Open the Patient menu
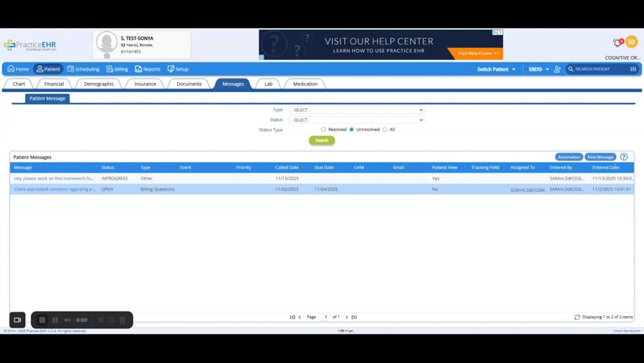The image size is (644, 363). 48,69
